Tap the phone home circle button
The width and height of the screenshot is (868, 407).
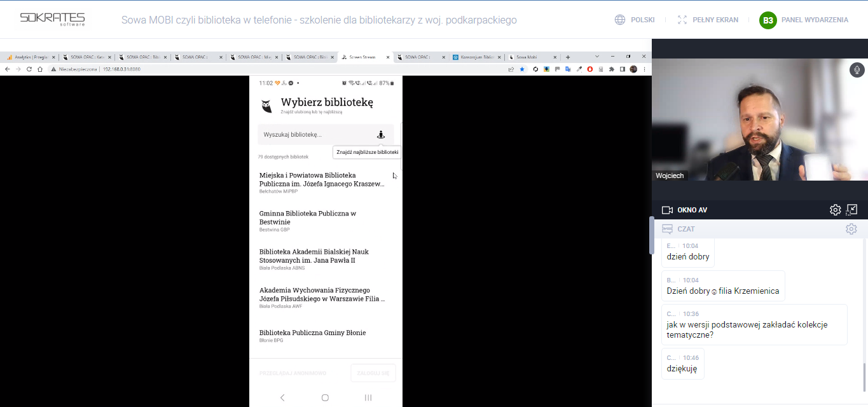[325, 397]
